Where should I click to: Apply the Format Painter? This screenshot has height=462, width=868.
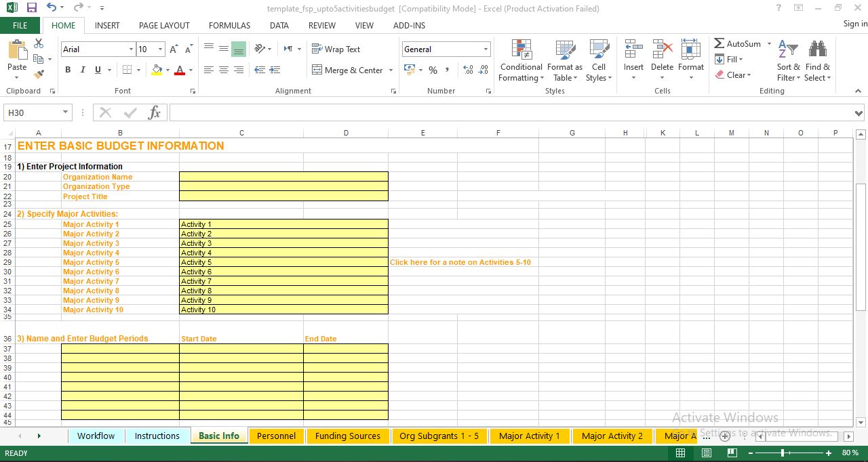pyautogui.click(x=39, y=75)
